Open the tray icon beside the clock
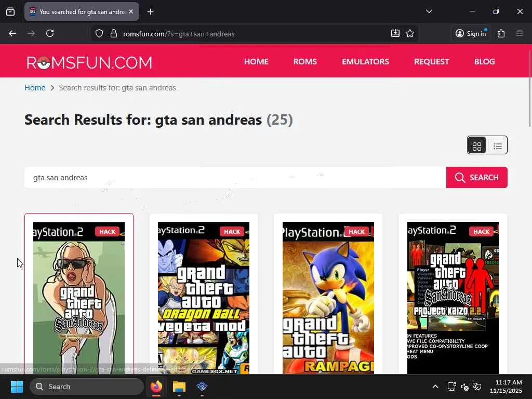Screen dimensions: 532x399 [477, 387]
